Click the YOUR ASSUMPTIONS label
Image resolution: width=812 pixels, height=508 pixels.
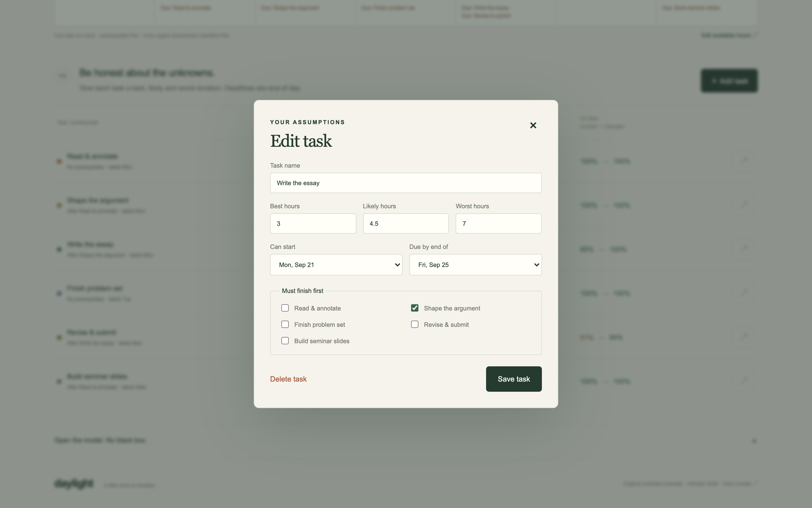tap(307, 122)
